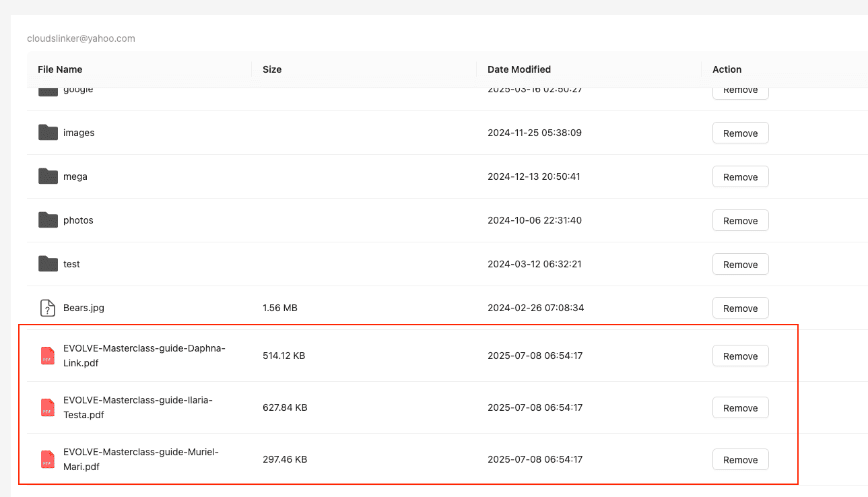Click date 2024-03-12 06:32:21
The image size is (868, 497).
point(535,264)
